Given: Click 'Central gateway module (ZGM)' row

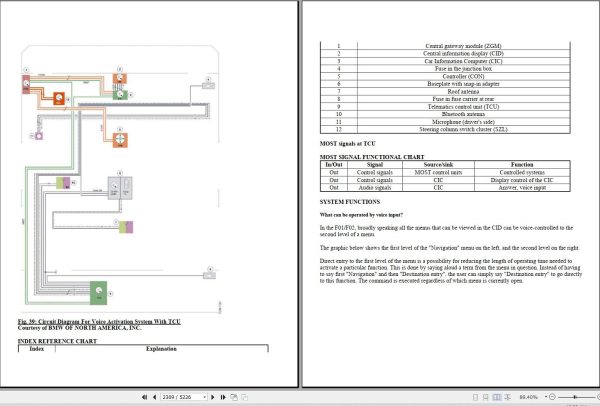Looking at the screenshot, I should (445, 46).
